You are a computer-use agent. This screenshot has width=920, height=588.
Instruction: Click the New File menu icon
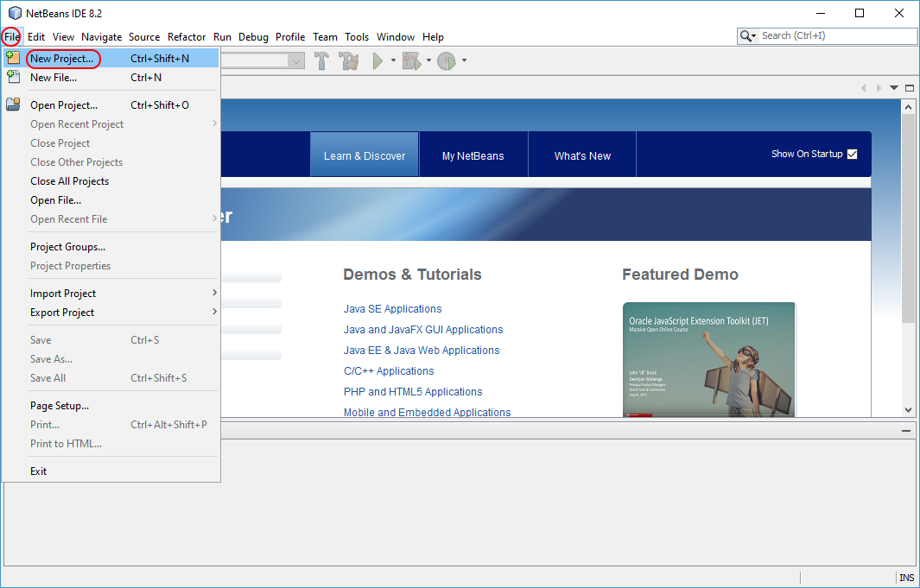point(13,77)
